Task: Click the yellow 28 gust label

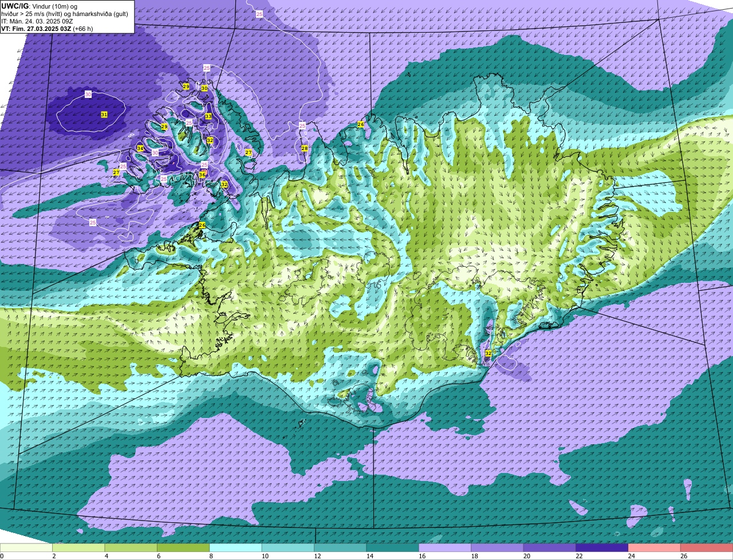Action: 305,148
